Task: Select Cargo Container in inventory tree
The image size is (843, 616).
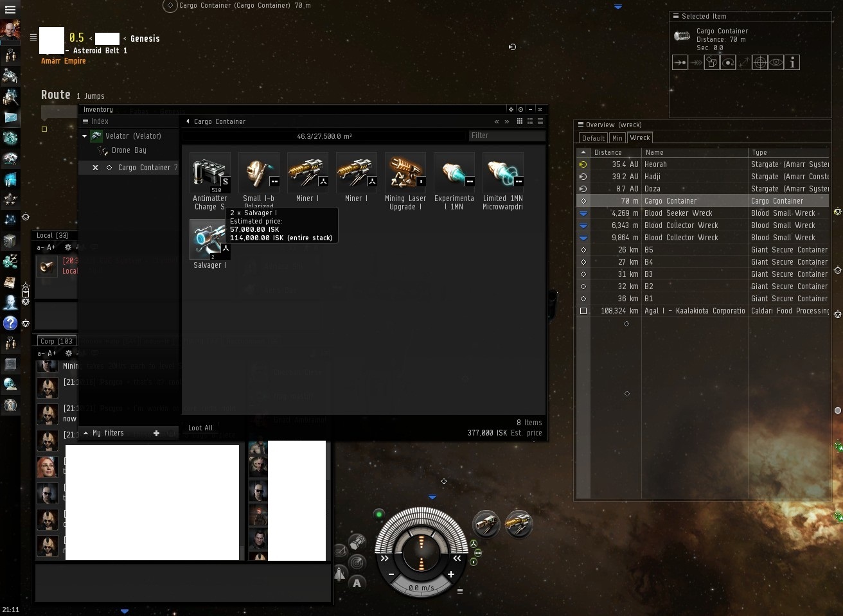Action: tap(129, 168)
